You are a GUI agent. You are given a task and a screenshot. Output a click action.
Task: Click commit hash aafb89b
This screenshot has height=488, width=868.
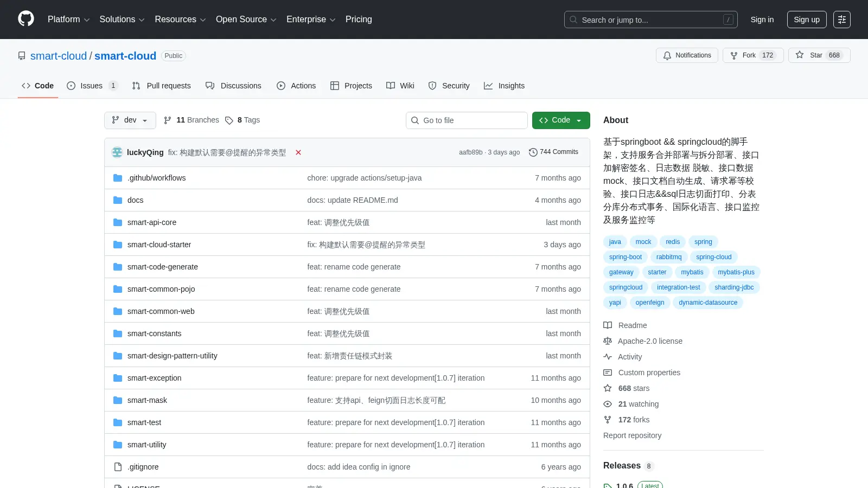470,152
